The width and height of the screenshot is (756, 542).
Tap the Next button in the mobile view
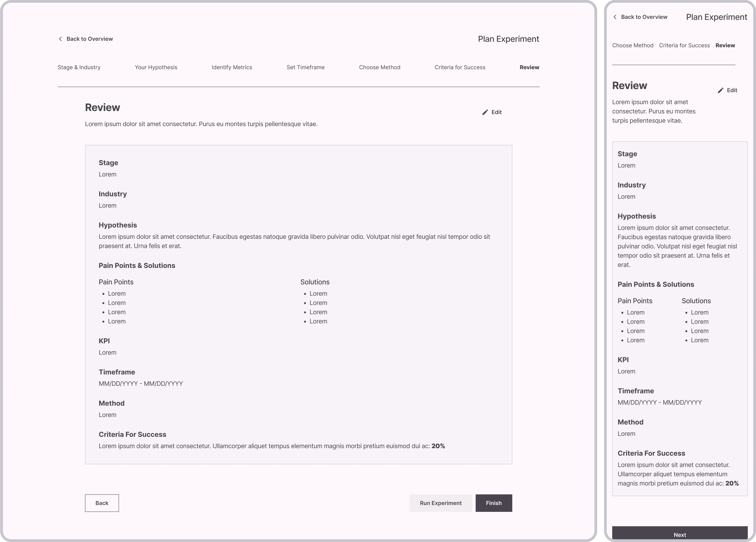coord(680,535)
